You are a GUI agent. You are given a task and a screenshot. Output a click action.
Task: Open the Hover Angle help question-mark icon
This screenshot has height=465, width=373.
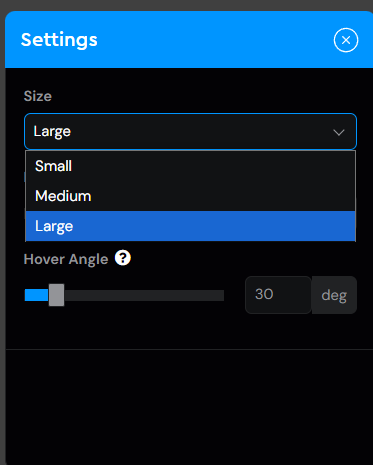coord(123,258)
